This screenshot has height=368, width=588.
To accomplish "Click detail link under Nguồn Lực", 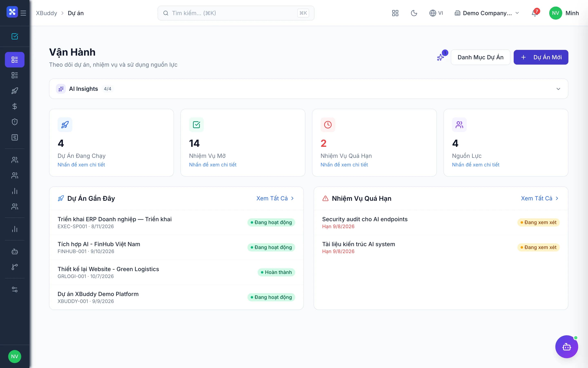I will pyautogui.click(x=476, y=165).
